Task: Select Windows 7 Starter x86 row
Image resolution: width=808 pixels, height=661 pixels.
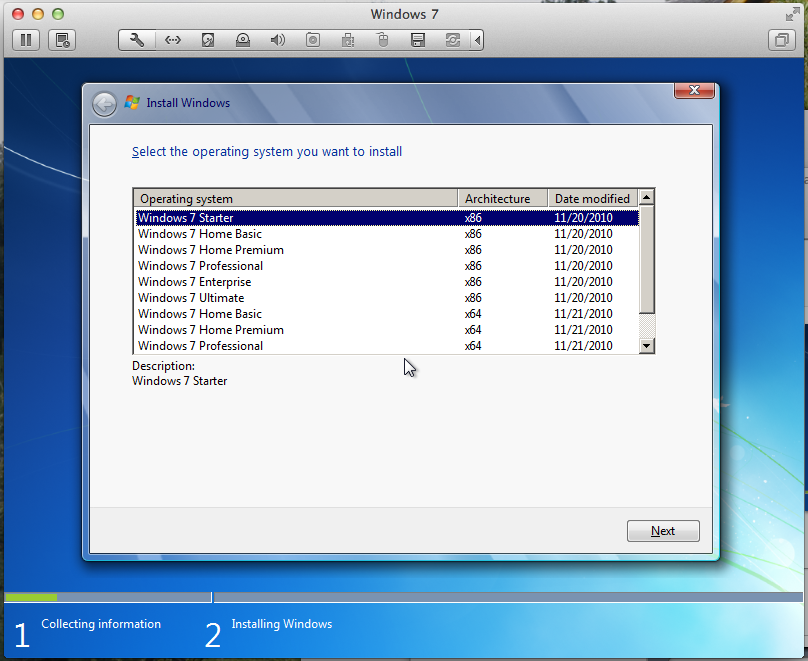Action: (387, 218)
